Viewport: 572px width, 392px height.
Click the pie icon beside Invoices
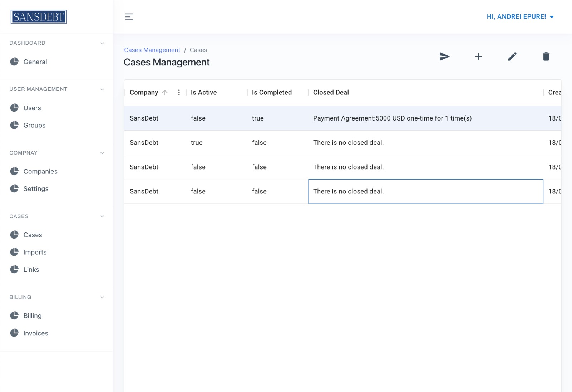coord(14,333)
